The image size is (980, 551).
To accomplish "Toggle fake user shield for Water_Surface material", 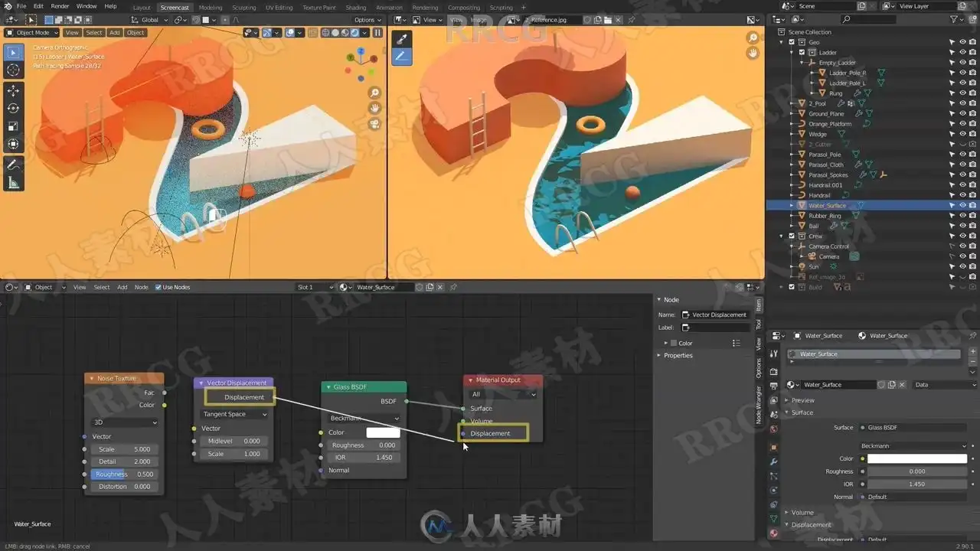I will pos(883,385).
